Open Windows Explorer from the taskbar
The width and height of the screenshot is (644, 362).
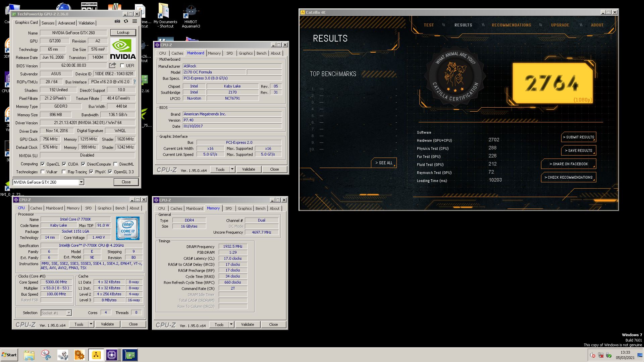pyautogui.click(x=29, y=355)
